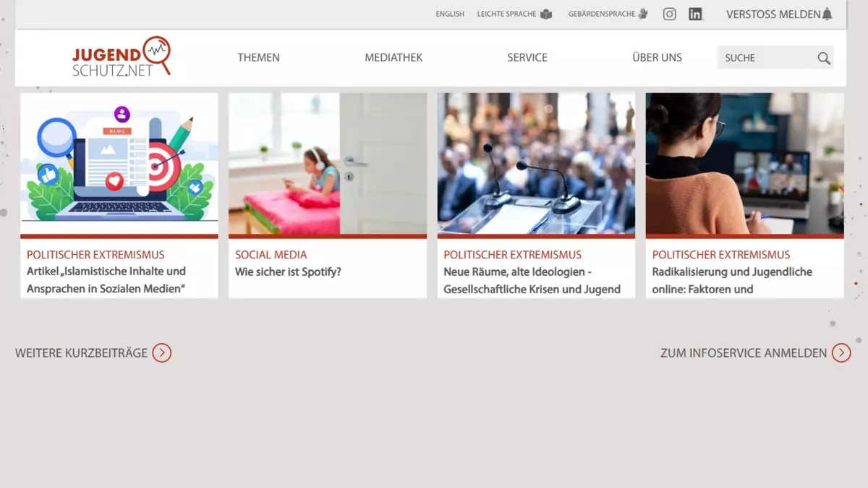Image resolution: width=868 pixels, height=488 pixels.
Task: Click the thumbnail of the girl on the bed
Action: 327,164
